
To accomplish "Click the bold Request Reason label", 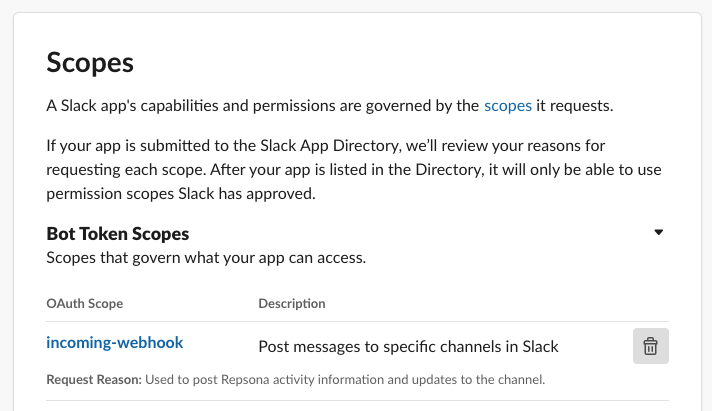I will tap(95, 380).
